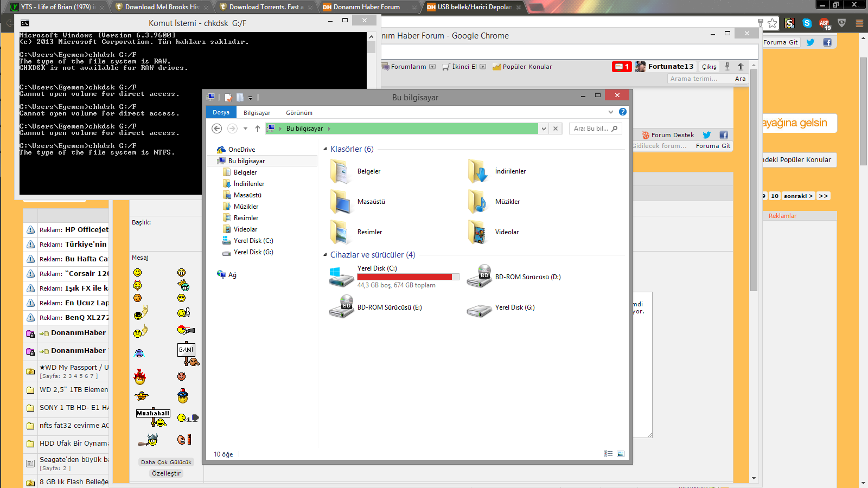Switch to details view in Explorer

609,454
